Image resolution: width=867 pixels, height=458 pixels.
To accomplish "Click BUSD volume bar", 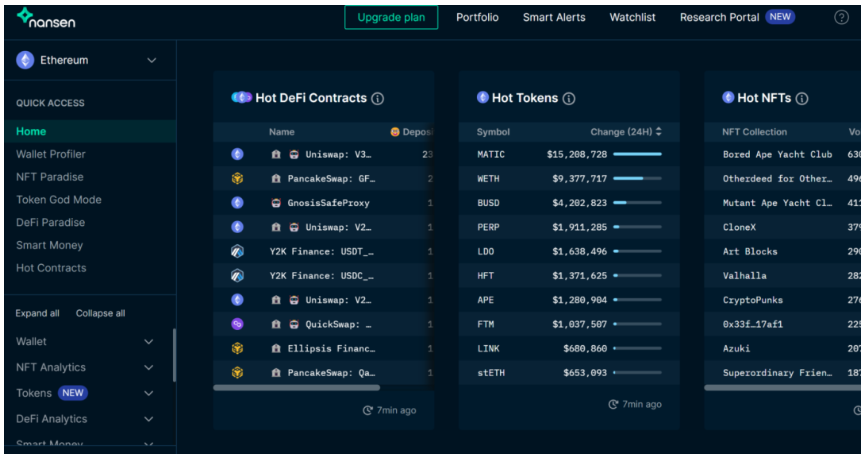I will tap(638, 203).
